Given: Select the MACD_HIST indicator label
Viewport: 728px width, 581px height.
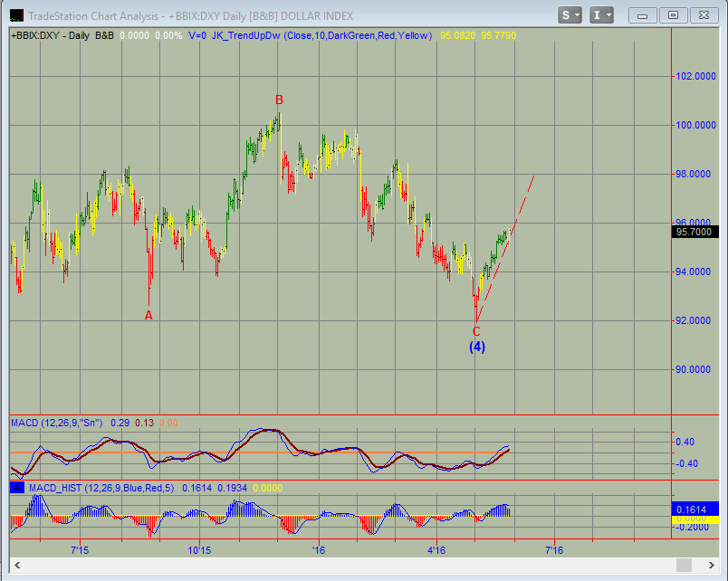Looking at the screenshot, I should pyautogui.click(x=101, y=488).
